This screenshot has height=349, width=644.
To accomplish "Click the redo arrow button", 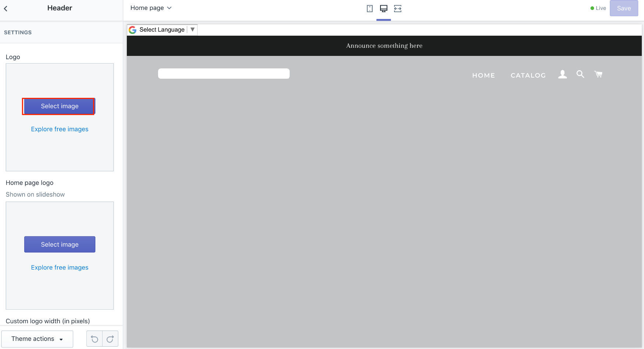I will (x=110, y=339).
